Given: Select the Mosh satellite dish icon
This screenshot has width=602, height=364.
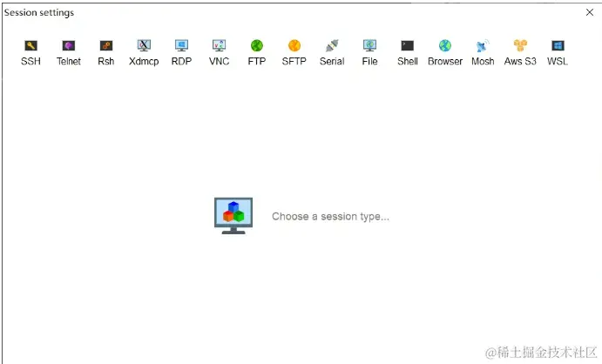Looking at the screenshot, I should click(x=483, y=45).
